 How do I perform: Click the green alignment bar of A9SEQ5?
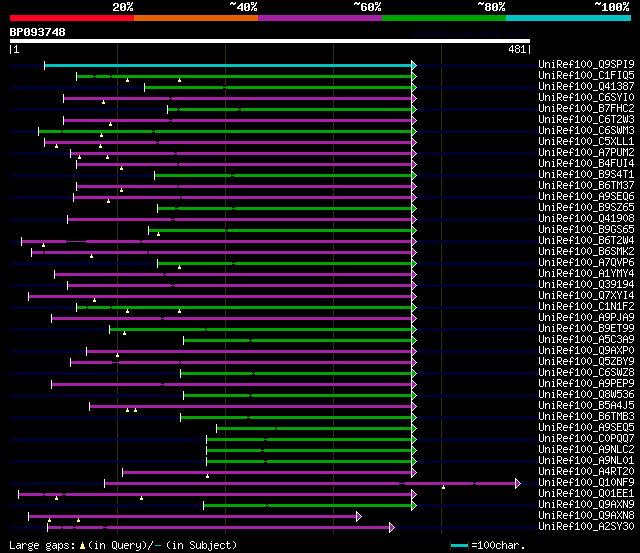(314, 429)
